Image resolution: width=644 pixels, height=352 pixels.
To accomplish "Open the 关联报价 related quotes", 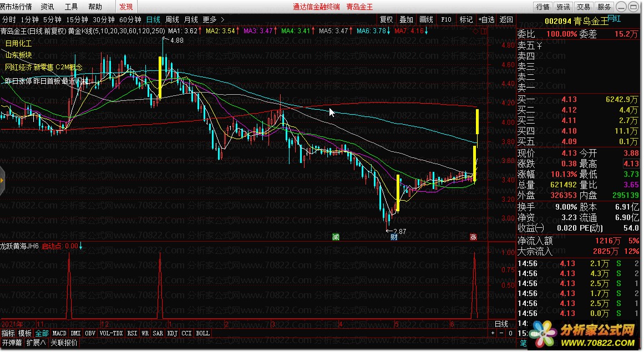I will [x=64, y=343].
